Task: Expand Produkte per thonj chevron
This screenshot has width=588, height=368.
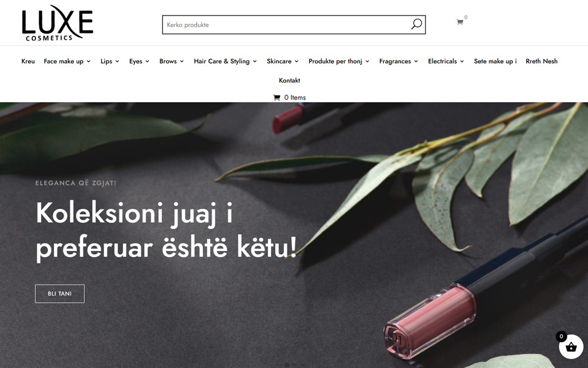Action: (367, 61)
